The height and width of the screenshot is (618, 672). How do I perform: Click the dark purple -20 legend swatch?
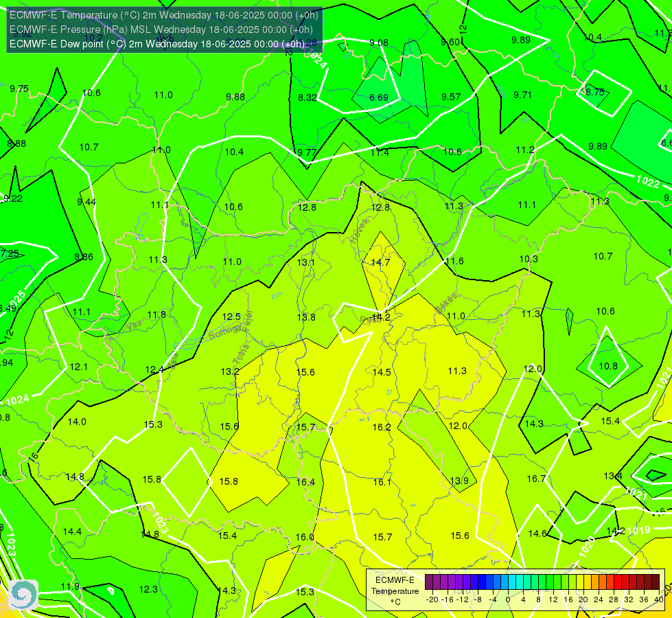pyautogui.click(x=429, y=582)
